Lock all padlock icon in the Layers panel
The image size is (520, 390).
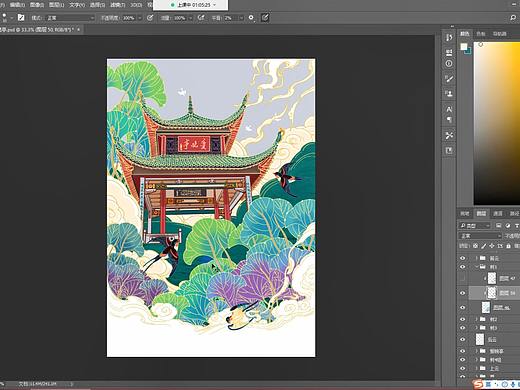(x=508, y=246)
